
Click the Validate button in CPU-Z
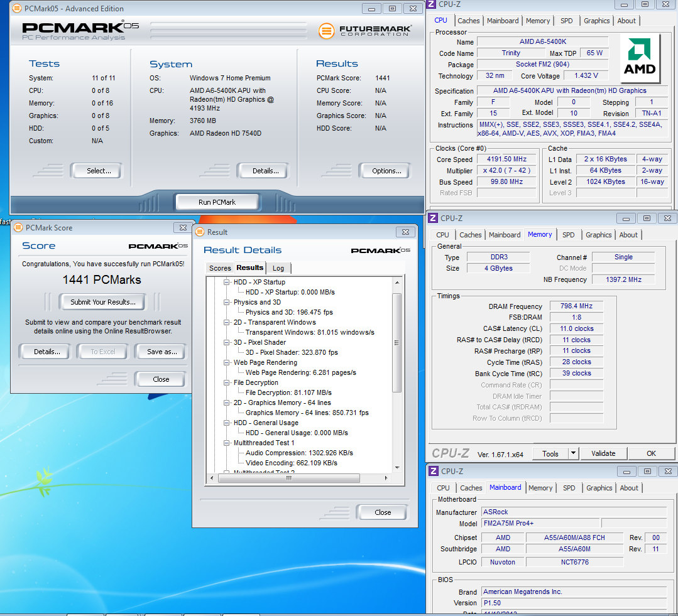coord(603,453)
